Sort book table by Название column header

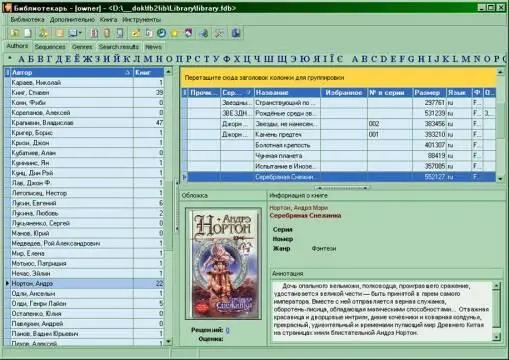[x=287, y=92]
